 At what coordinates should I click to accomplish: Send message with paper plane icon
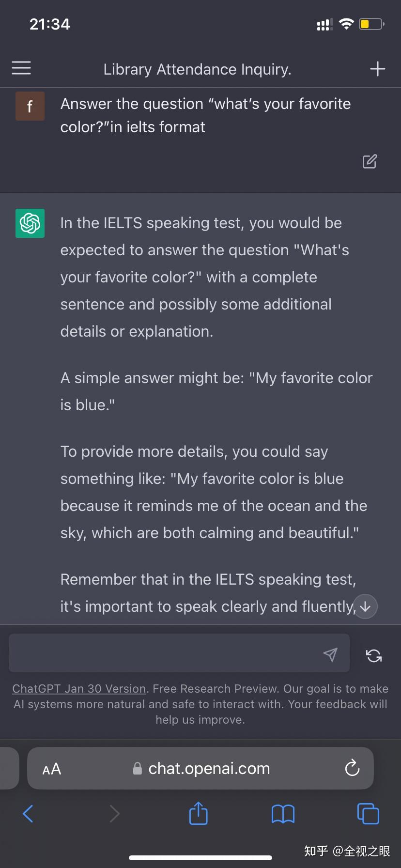(330, 654)
